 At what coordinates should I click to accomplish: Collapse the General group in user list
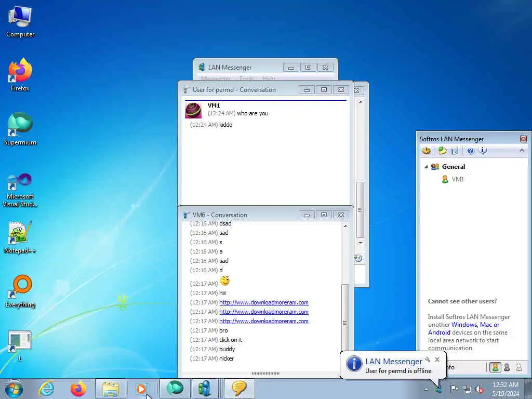426,167
